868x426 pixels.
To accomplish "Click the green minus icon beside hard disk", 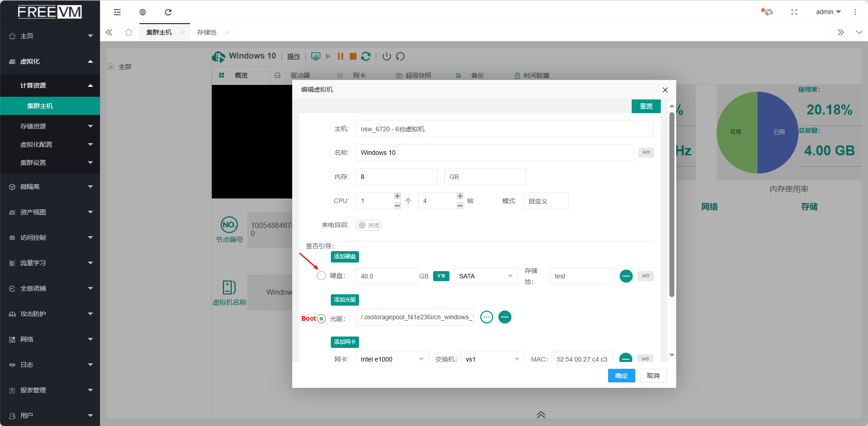I will coord(626,276).
